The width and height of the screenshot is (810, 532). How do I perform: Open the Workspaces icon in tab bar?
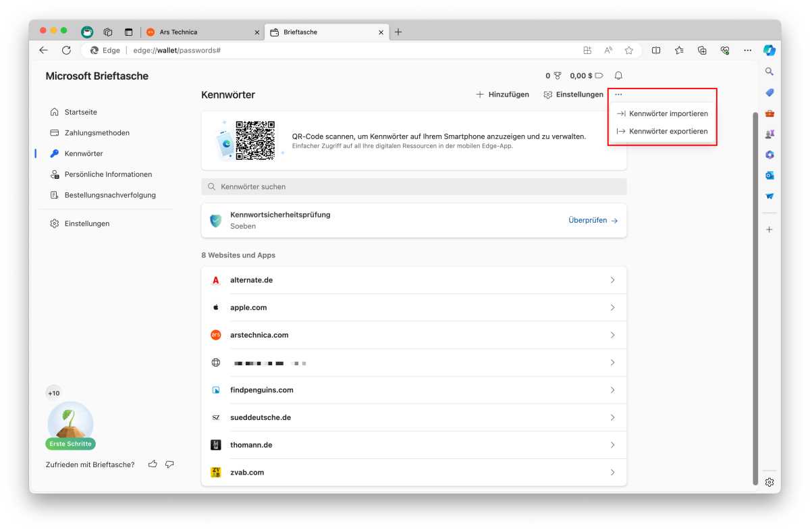(x=108, y=32)
